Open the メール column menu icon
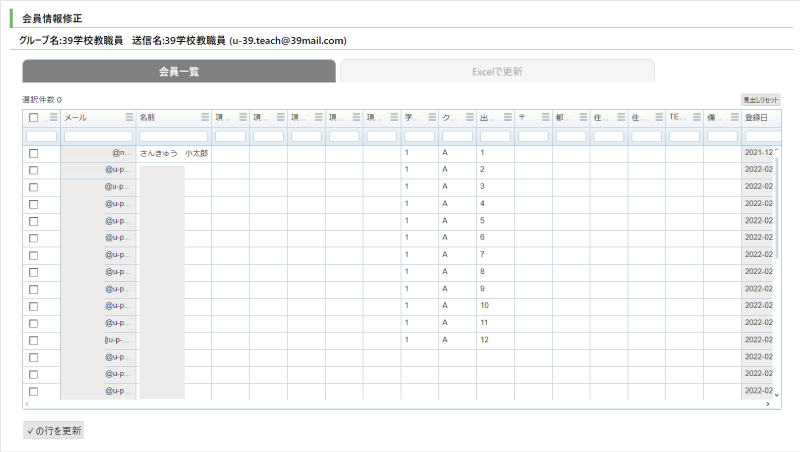Image resolution: width=800 pixels, height=452 pixels. click(129, 118)
